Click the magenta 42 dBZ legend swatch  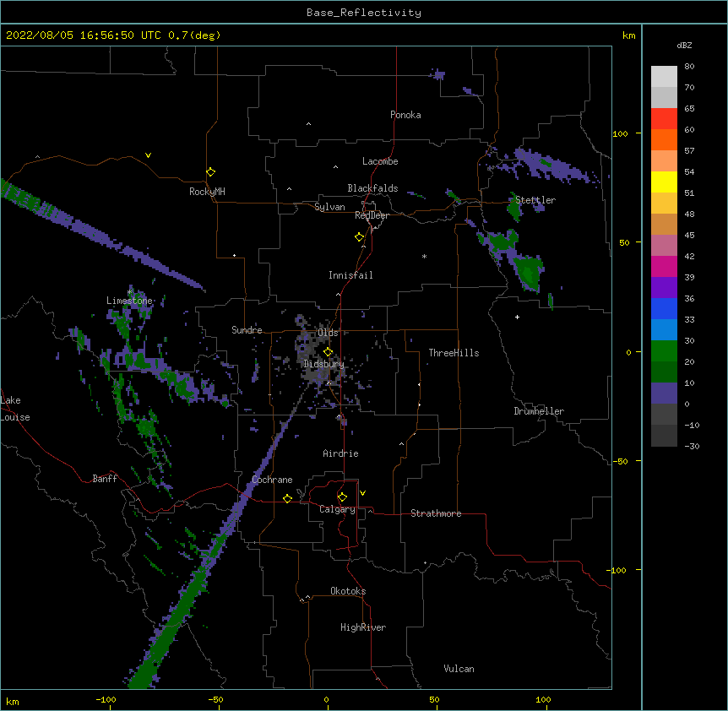[x=664, y=266]
